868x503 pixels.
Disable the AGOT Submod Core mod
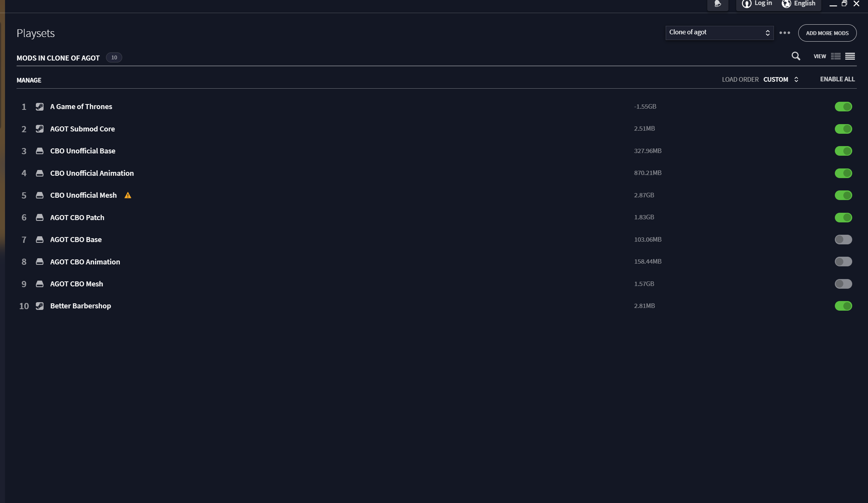[x=843, y=129]
